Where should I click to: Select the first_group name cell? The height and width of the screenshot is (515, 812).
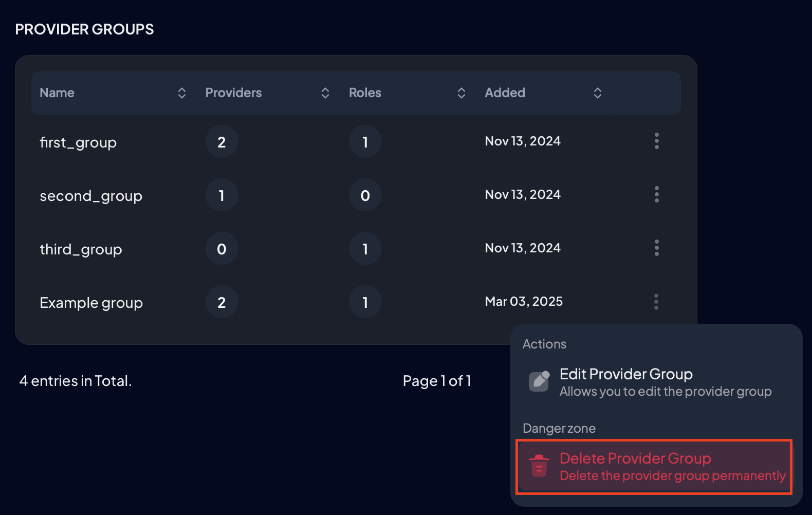[78, 142]
